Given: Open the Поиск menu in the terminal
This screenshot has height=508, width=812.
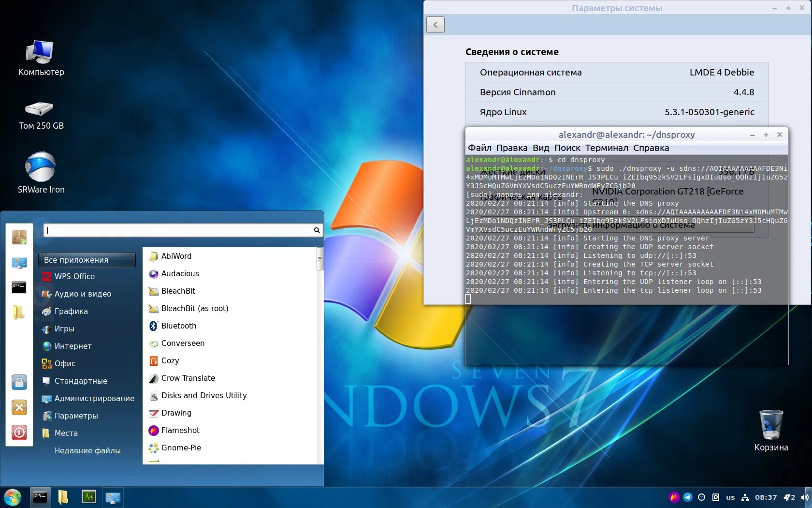Looking at the screenshot, I should click(567, 148).
